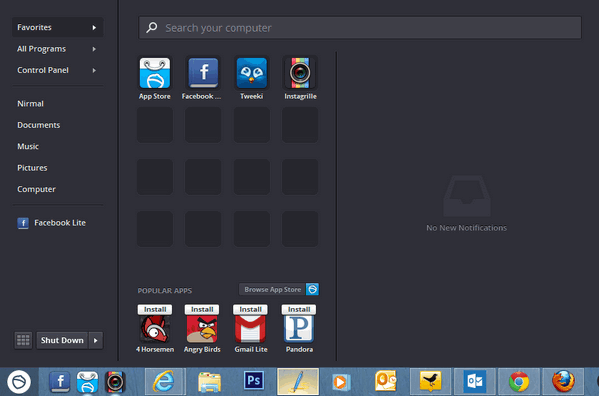Image resolution: width=599 pixels, height=396 pixels.
Task: Click the Search your computer field
Action: pyautogui.click(x=360, y=27)
